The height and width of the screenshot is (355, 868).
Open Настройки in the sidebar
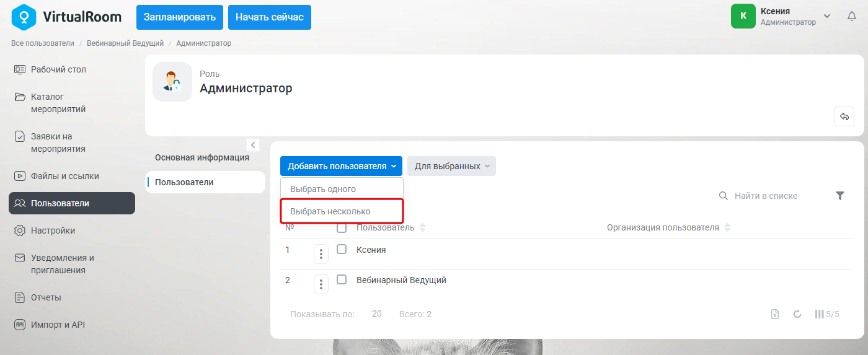(72, 230)
